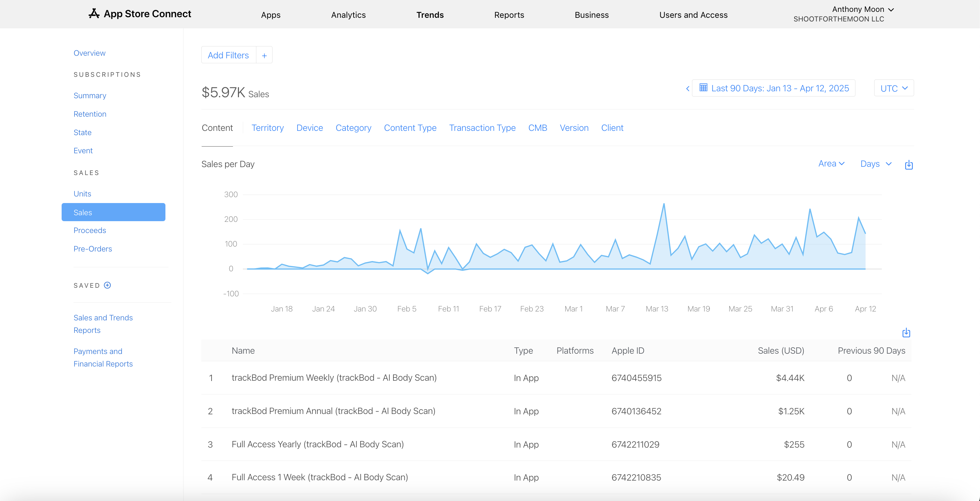Open the Area chart type dropdown
The width and height of the screenshot is (980, 501).
(x=831, y=163)
